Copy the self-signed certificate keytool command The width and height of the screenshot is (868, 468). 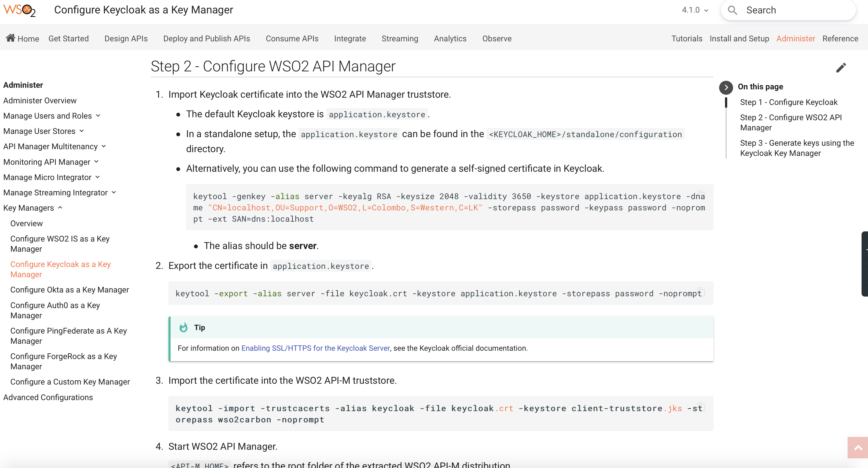point(701,195)
